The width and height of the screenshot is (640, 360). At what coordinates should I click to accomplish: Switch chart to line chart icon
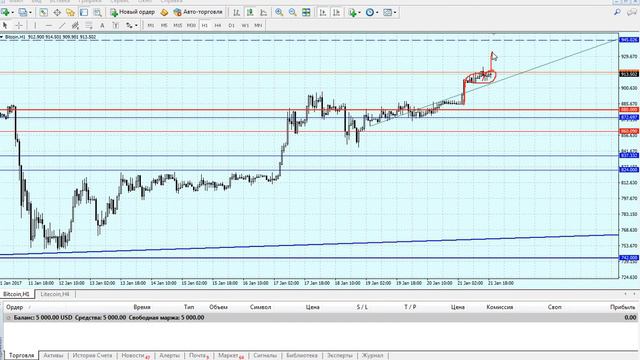[263, 13]
